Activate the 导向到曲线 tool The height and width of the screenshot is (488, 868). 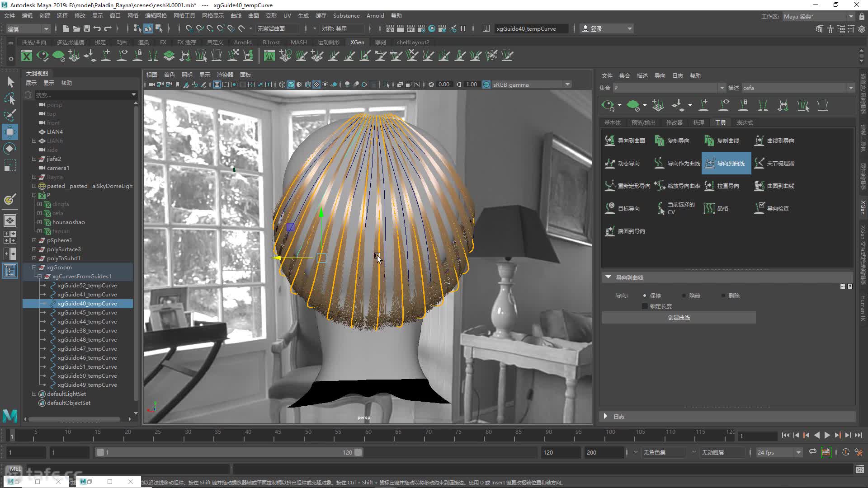[x=726, y=163]
